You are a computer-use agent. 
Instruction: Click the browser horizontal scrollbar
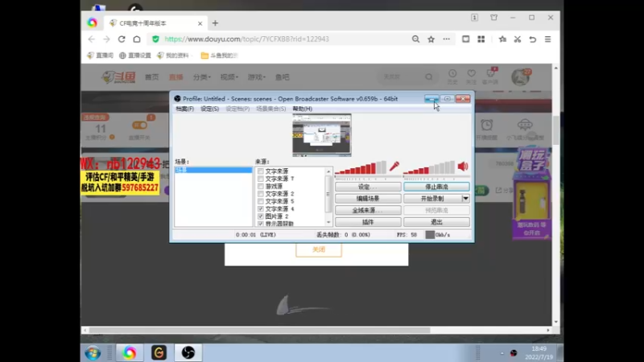pyautogui.click(x=259, y=330)
